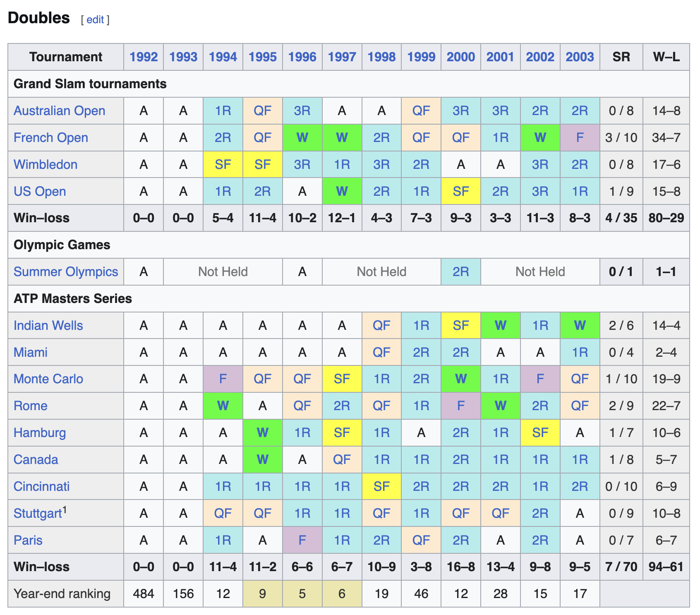
Task: Click the French Open 2003 F result
Action: (580, 138)
